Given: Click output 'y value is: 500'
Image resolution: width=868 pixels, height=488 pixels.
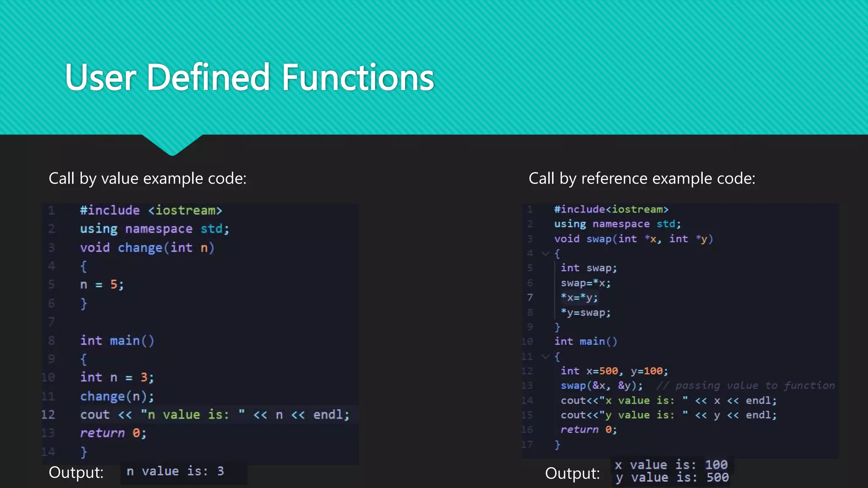Looking at the screenshot, I should [672, 478].
